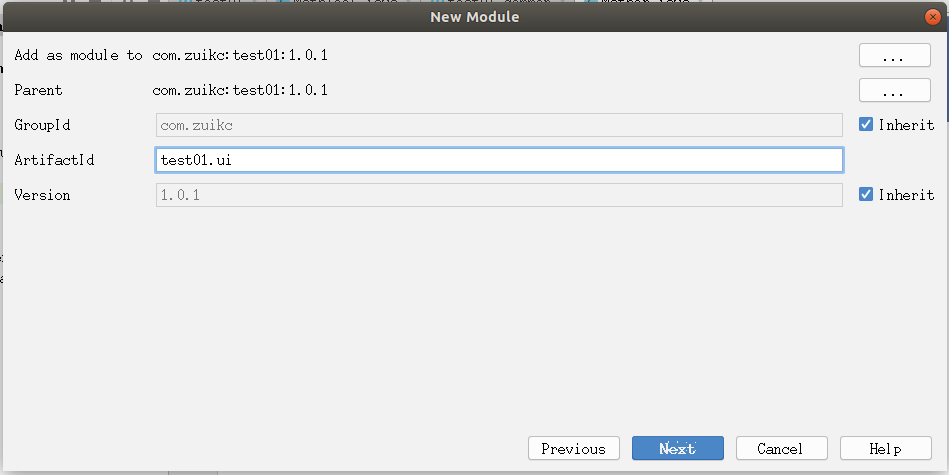Open Help for the New Module dialog
Screen dimensions: 949x475
tap(885, 449)
